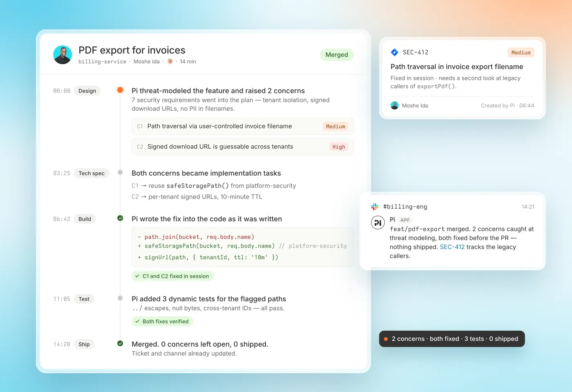The width and height of the screenshot is (572, 392).
Task: Select the Ship stage pill
Action: click(x=84, y=344)
